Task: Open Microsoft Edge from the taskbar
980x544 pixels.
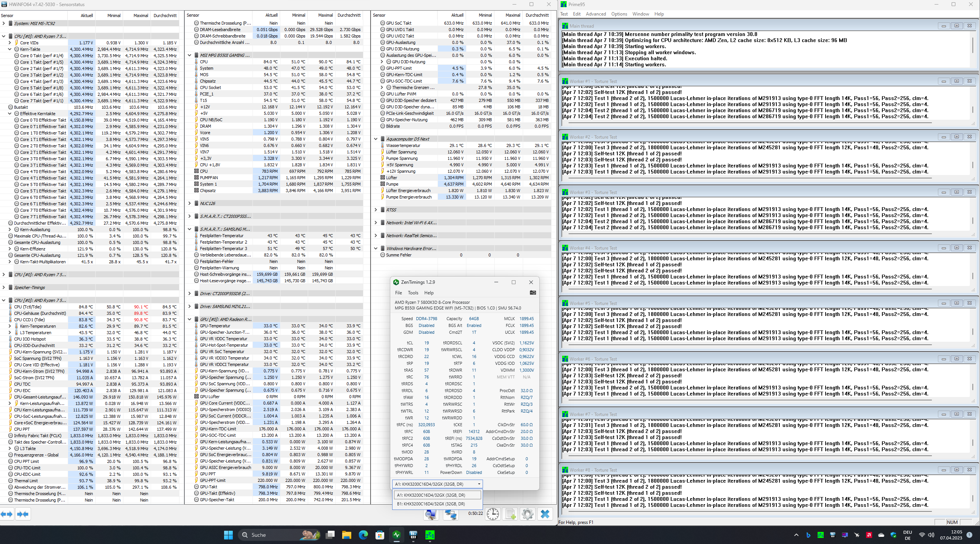Action: click(363, 535)
